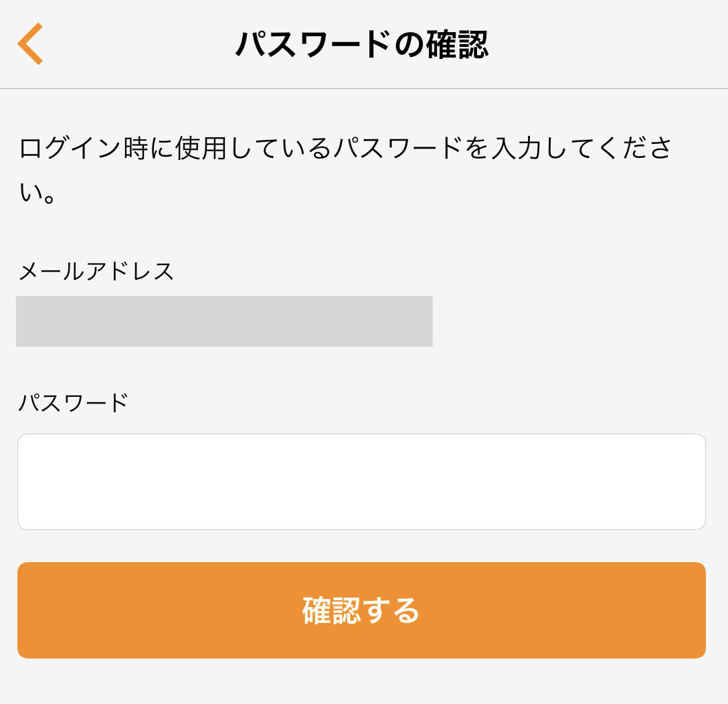Click the wide orange confirm button
Image resolution: width=728 pixels, height=704 pixels.
coord(361,610)
